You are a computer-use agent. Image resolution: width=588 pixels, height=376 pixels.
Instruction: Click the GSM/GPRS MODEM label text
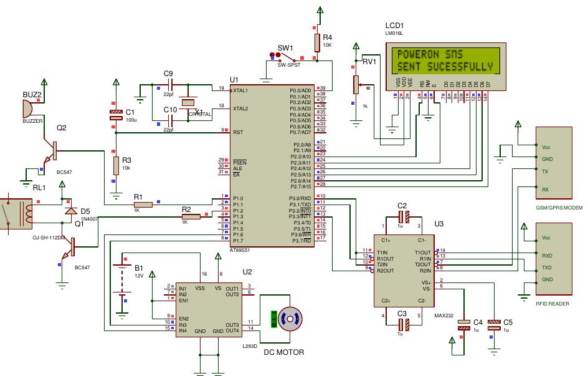coord(559,208)
